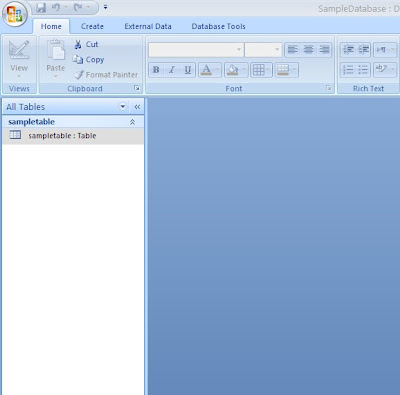Click the numbered list icon
This screenshot has height=395, width=400.
tap(348, 70)
